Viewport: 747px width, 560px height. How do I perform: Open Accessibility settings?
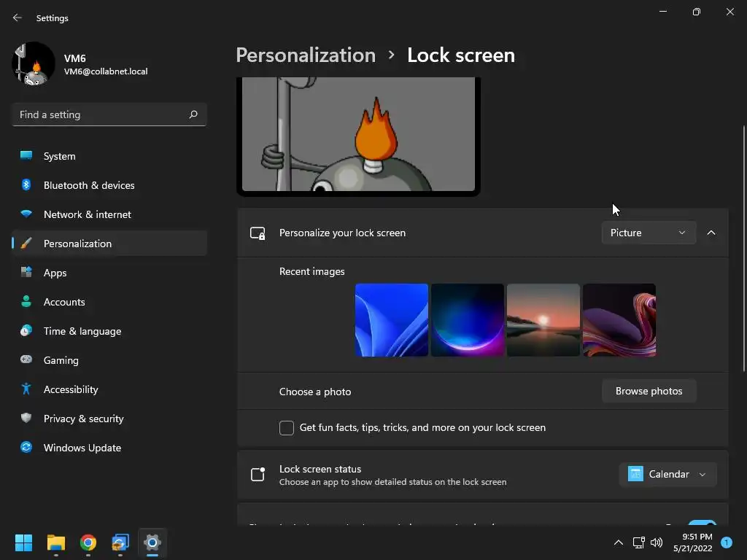point(109,389)
